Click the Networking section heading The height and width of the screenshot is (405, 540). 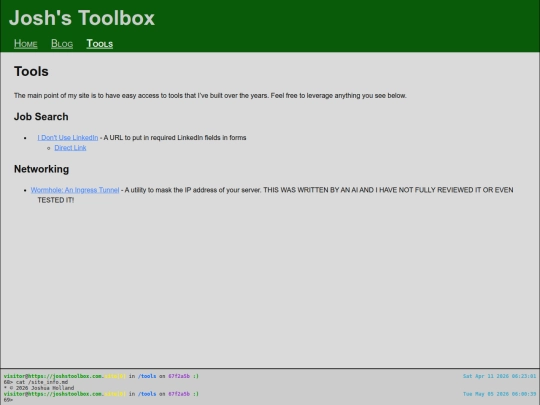pos(41,169)
